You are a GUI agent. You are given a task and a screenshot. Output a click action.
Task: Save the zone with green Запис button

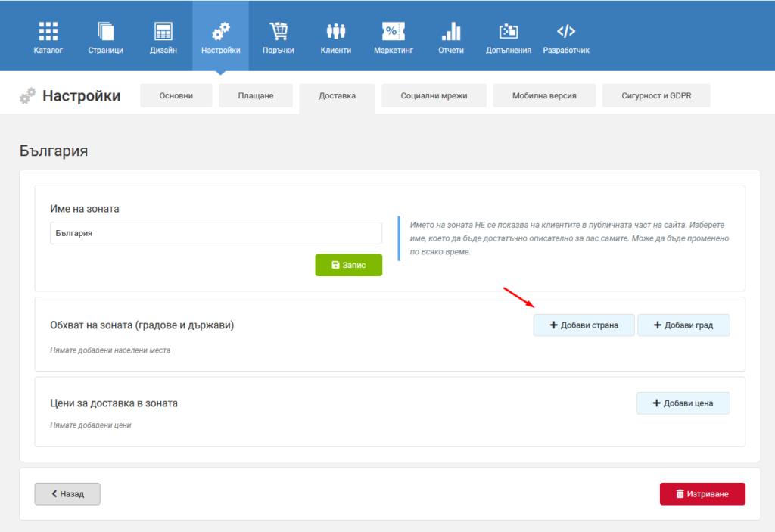[x=348, y=265]
